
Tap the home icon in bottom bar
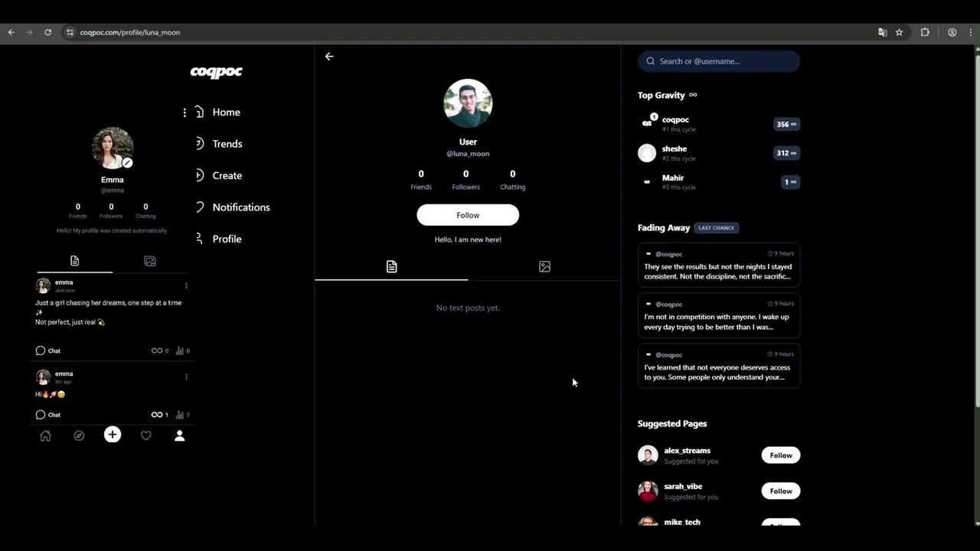coord(45,435)
